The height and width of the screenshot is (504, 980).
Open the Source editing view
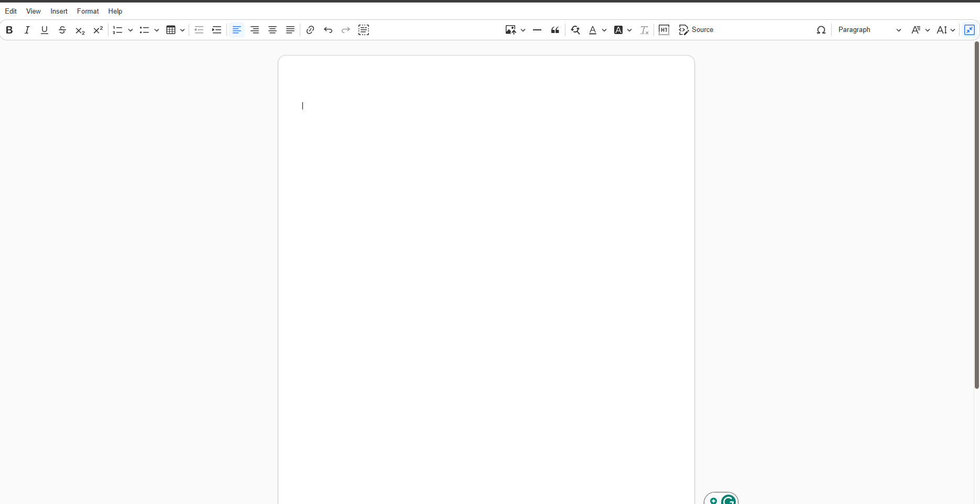696,30
